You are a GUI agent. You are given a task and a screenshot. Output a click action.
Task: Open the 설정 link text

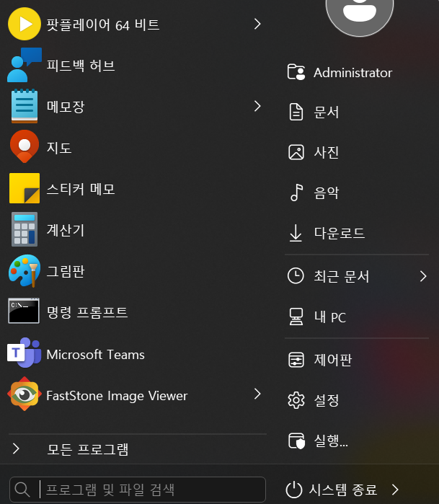pyautogui.click(x=327, y=400)
